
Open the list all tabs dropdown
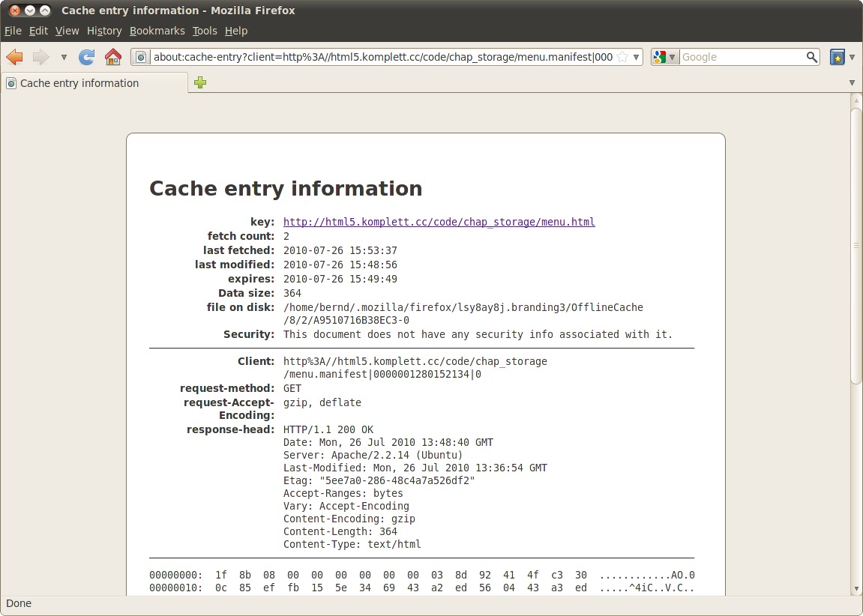tap(852, 82)
